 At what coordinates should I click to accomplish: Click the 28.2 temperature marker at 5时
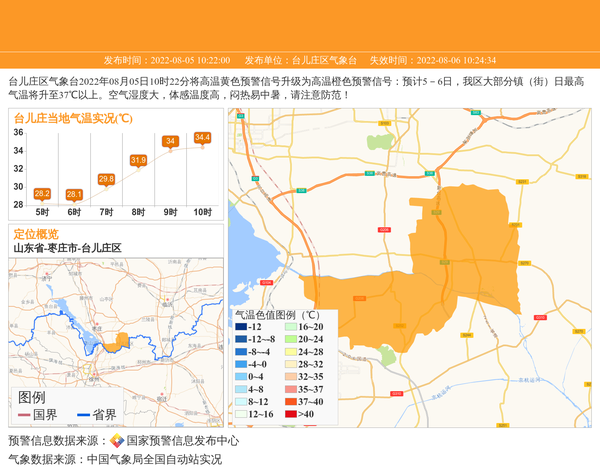[42, 193]
